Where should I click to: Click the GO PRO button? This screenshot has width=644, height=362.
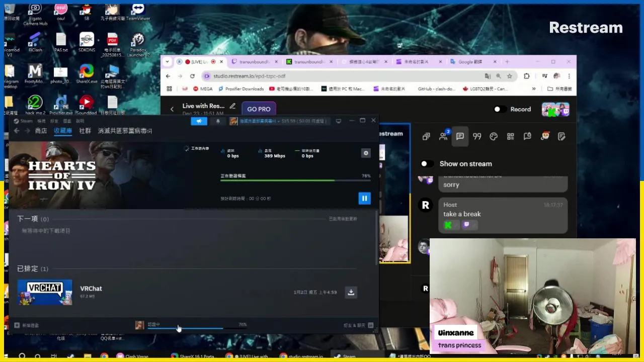tap(259, 109)
